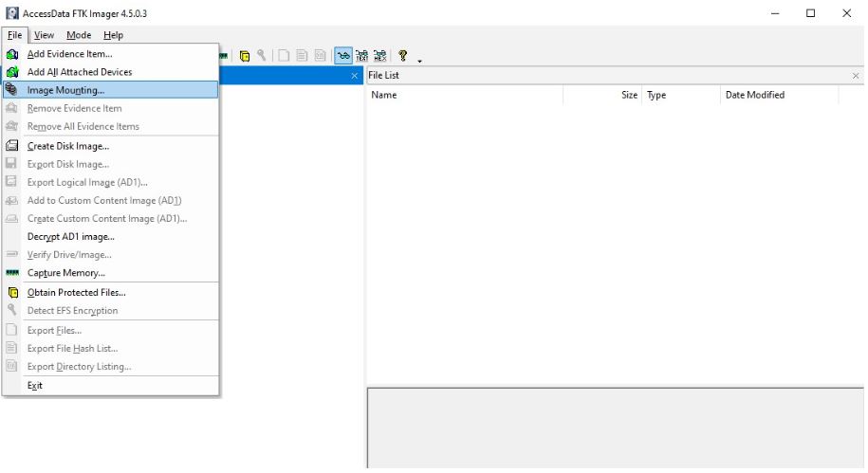Minimize the FTK Imager window
The height and width of the screenshot is (473, 868).
(775, 13)
